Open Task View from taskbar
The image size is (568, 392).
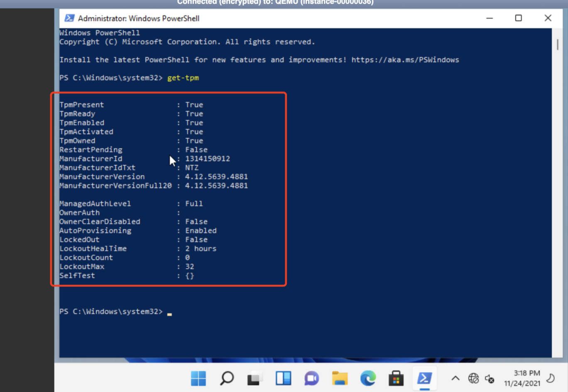(255, 378)
